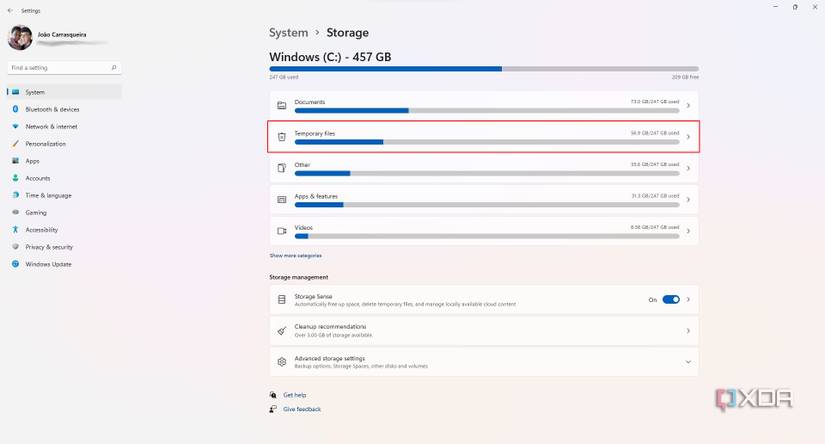This screenshot has width=825, height=444.
Task: Click the Apps & features icon
Action: (282, 200)
